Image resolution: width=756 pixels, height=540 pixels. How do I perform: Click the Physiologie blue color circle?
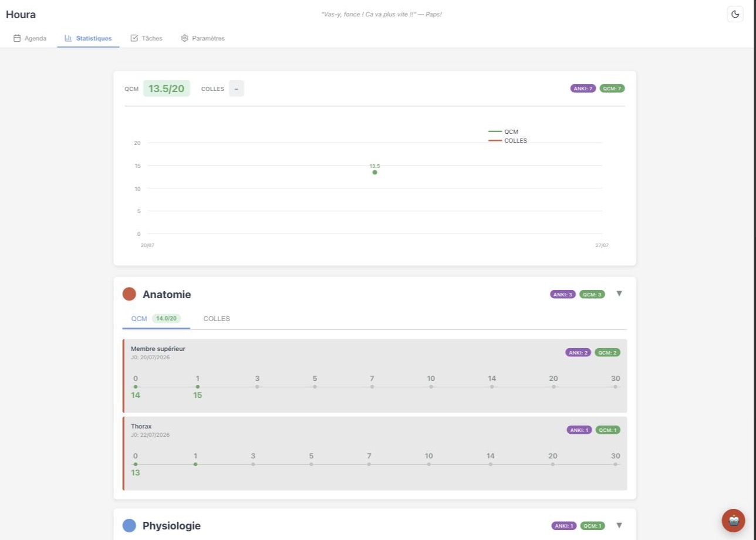(x=129, y=525)
